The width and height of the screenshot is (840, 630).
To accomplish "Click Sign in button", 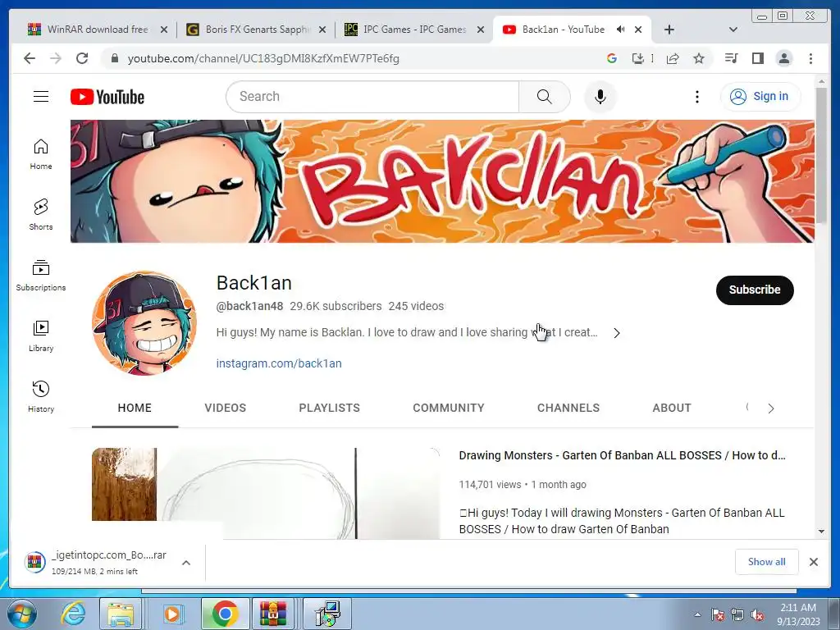I will coord(760,97).
